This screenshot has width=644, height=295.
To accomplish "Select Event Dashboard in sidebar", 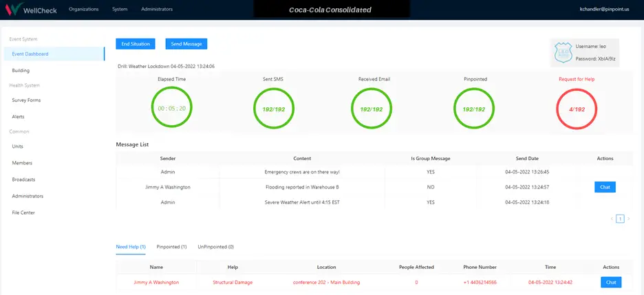I will pyautogui.click(x=54, y=54).
